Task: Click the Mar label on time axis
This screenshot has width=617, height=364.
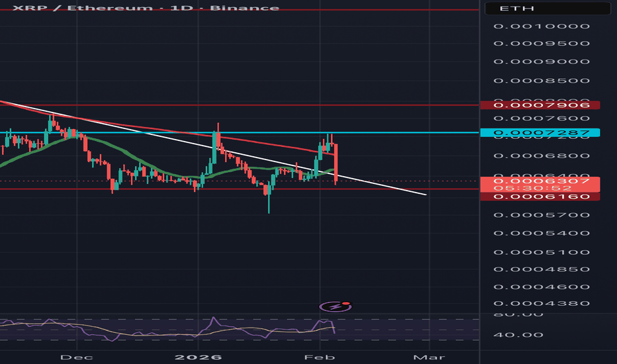Action: pyautogui.click(x=429, y=357)
